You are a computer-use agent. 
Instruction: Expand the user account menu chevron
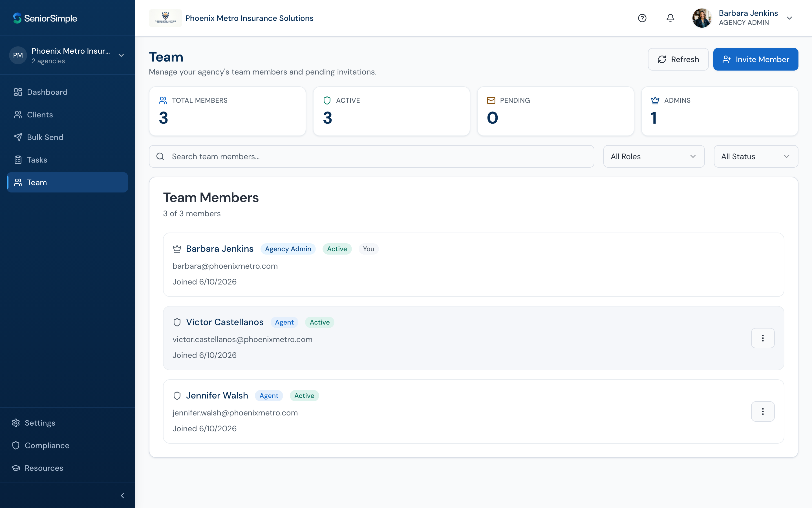(x=789, y=18)
